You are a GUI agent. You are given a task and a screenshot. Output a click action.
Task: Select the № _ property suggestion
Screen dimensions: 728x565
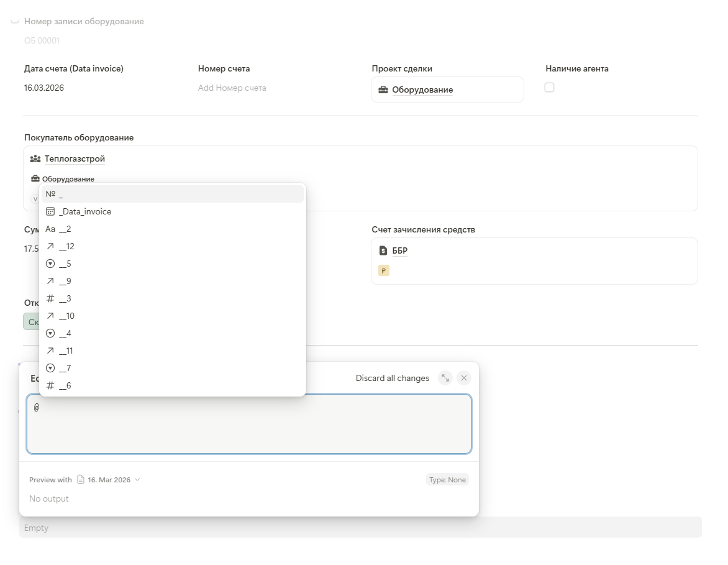pyautogui.click(x=173, y=194)
